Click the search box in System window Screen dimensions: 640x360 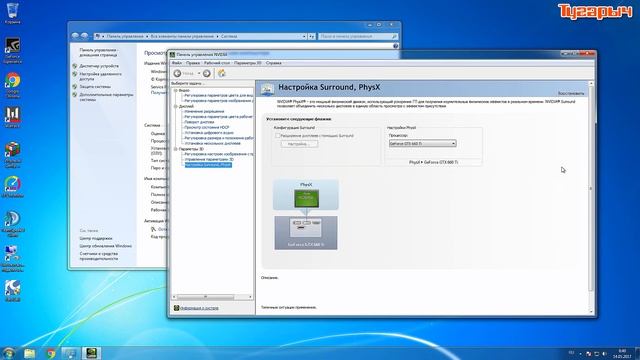pos(358,36)
